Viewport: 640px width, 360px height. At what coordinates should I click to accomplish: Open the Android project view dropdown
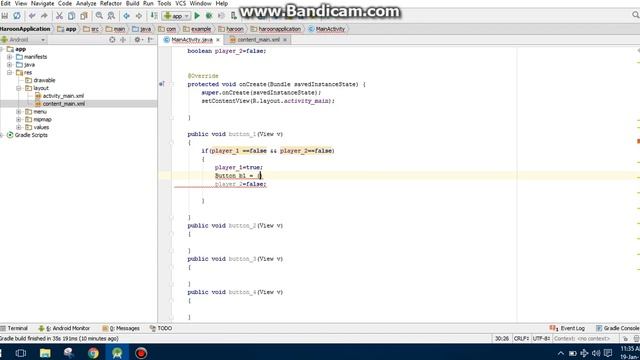pyautogui.click(x=23, y=40)
